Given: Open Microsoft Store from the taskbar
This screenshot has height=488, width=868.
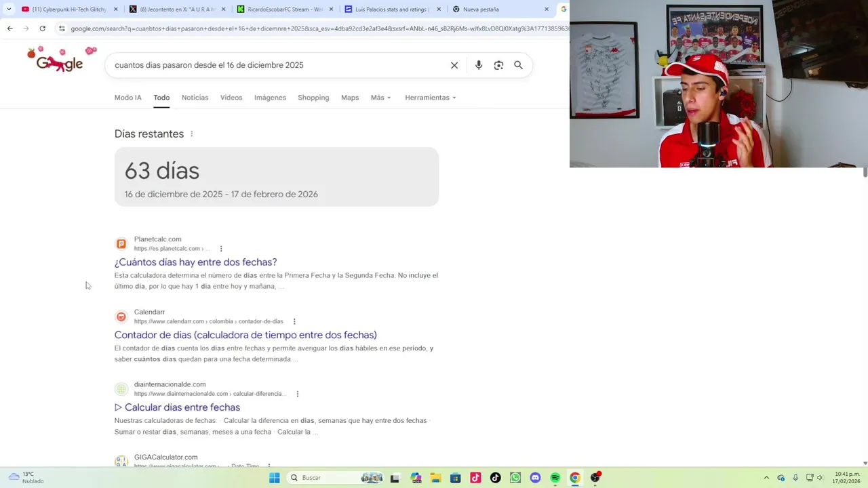Looking at the screenshot, I should [x=456, y=478].
